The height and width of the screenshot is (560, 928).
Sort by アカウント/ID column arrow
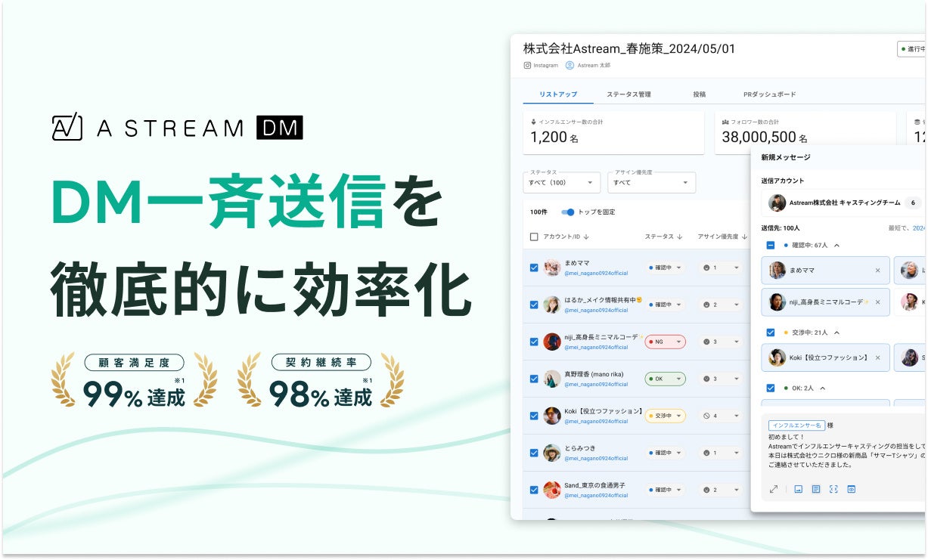pyautogui.click(x=586, y=237)
